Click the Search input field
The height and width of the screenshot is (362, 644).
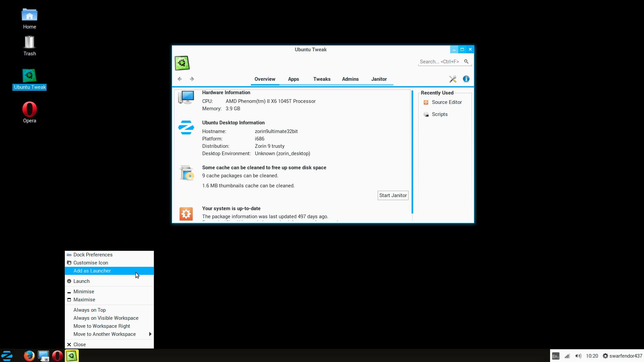coord(439,62)
